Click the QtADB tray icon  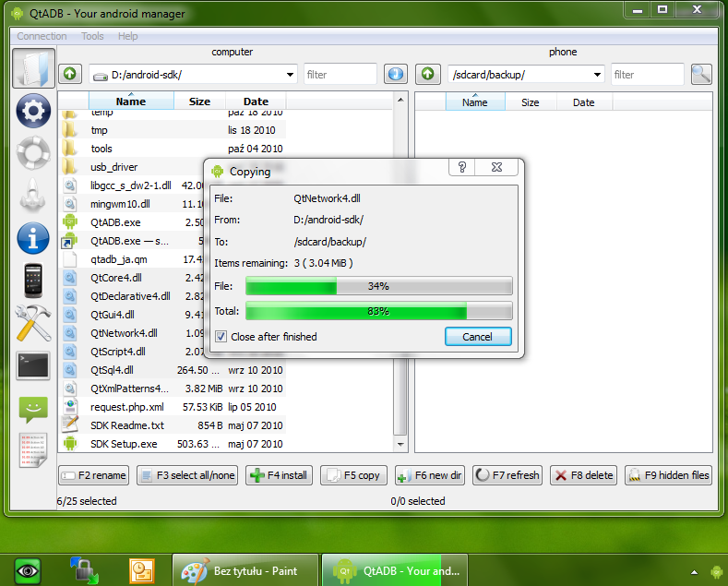[x=716, y=571]
